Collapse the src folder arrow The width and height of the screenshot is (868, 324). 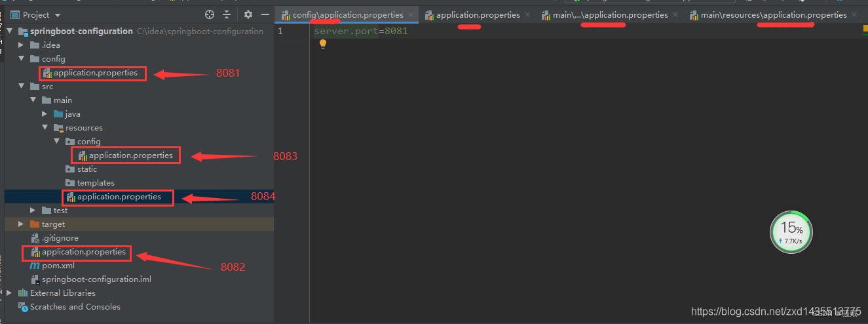click(x=22, y=86)
